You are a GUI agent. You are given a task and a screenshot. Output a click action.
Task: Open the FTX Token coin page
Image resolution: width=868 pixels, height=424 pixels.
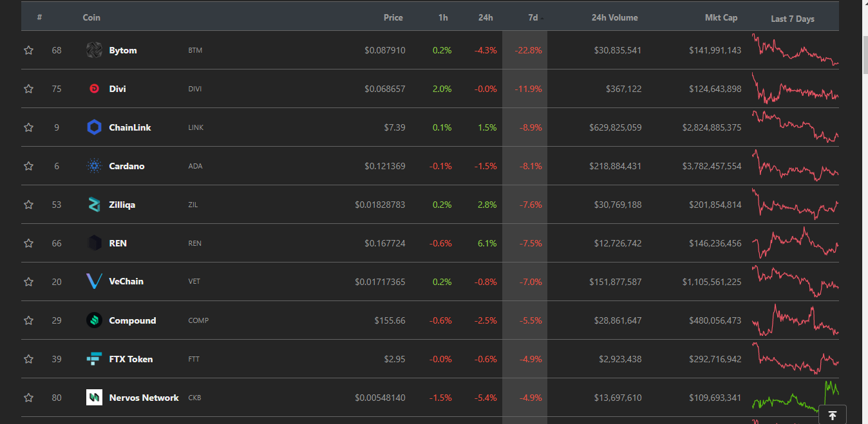(x=131, y=359)
